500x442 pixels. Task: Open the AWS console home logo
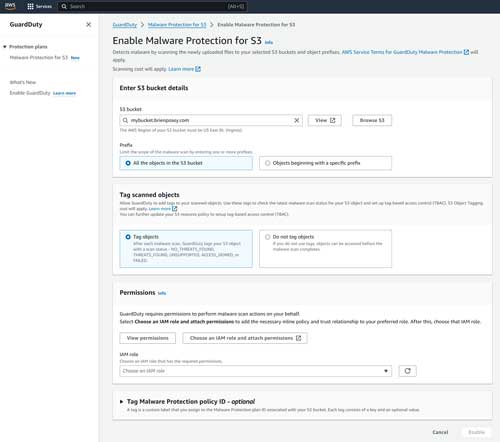10,6
